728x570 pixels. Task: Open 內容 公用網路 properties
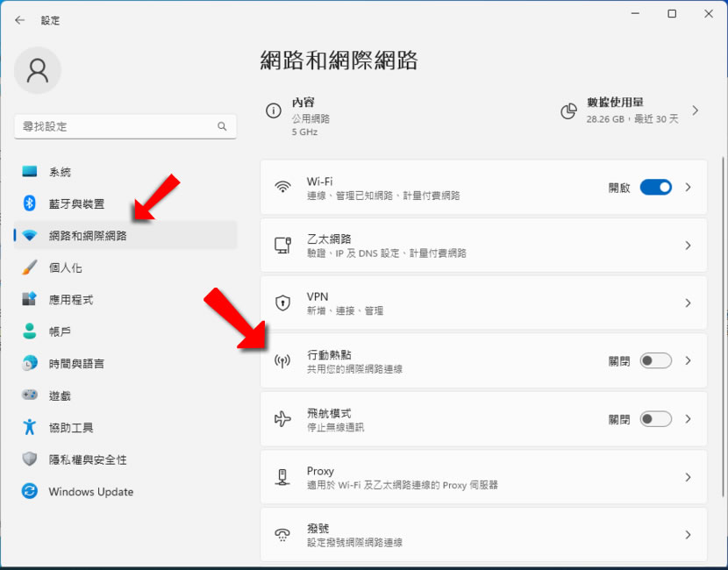pyautogui.click(x=297, y=116)
